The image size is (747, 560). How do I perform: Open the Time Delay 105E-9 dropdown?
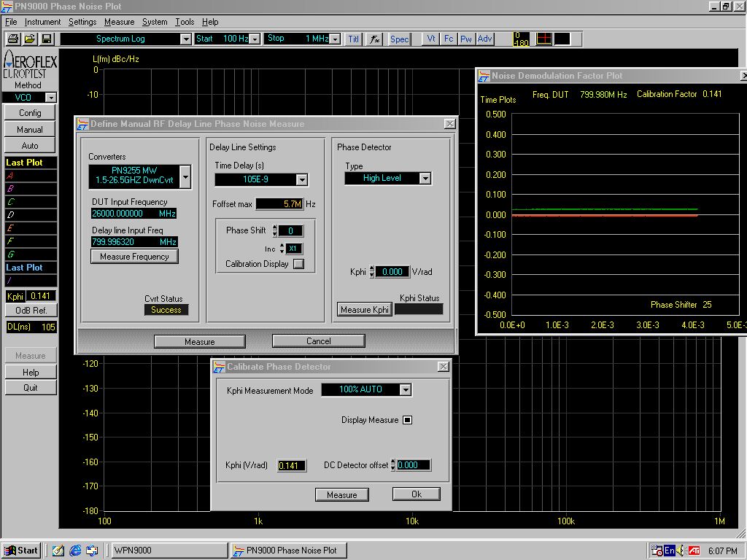click(301, 179)
